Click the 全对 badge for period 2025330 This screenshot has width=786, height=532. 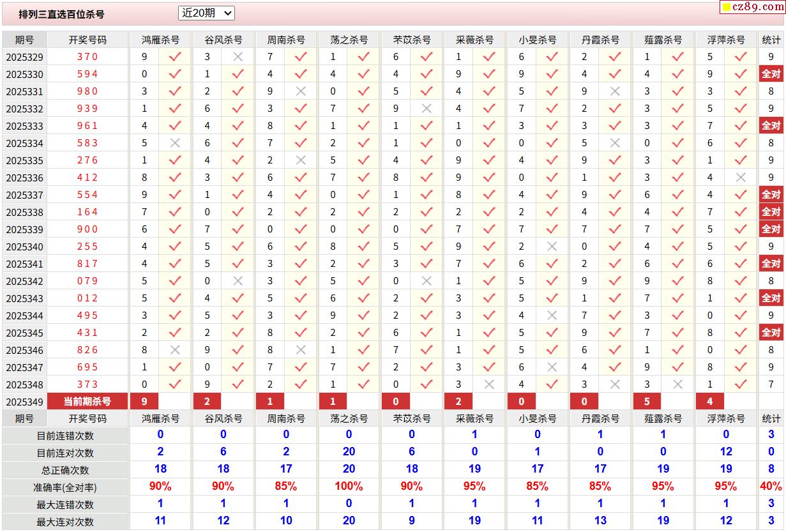(x=771, y=74)
